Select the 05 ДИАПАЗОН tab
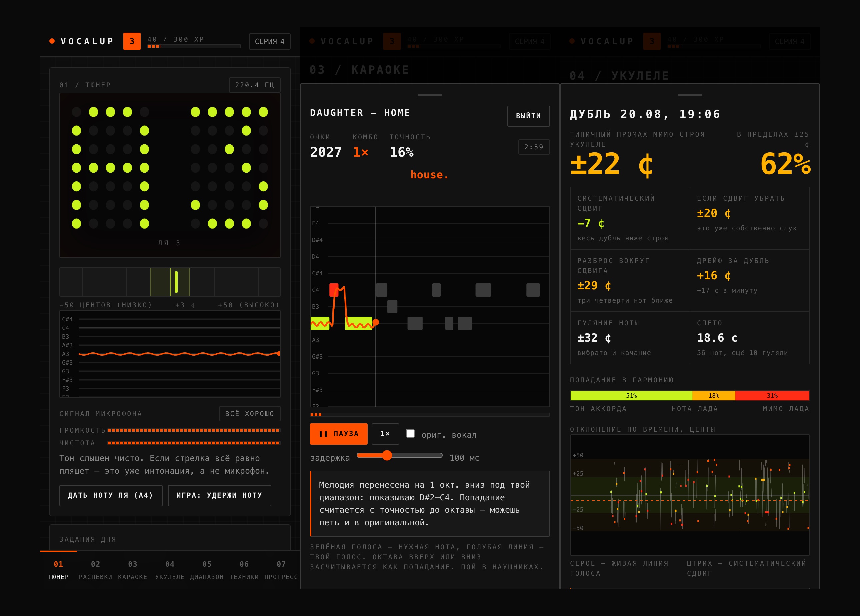 point(207,570)
